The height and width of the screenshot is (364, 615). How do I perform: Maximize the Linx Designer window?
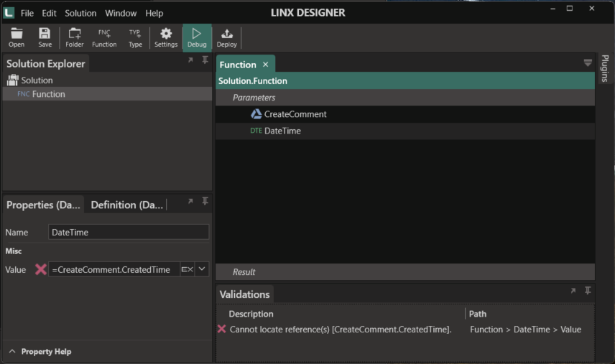(x=570, y=8)
